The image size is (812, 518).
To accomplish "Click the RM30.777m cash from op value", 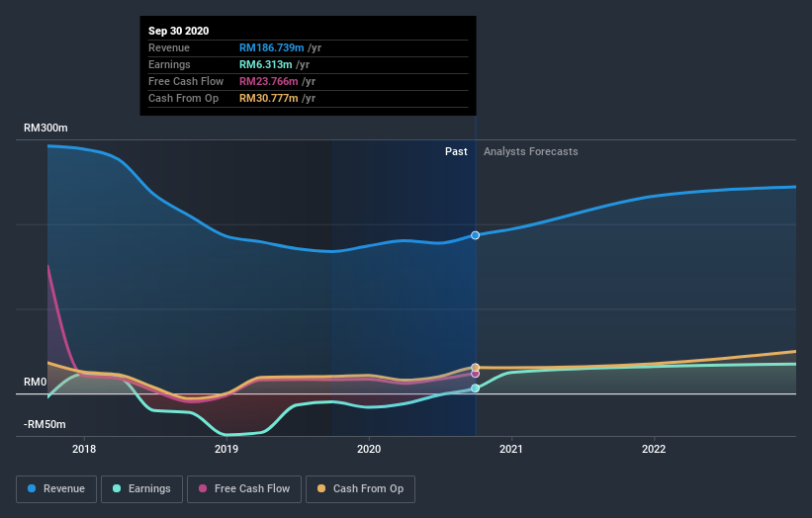I will (x=269, y=98).
